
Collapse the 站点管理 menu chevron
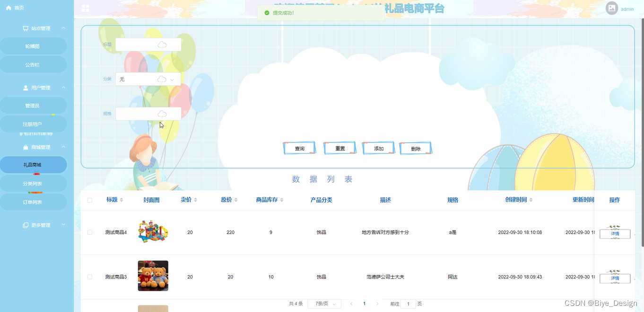[x=63, y=28]
